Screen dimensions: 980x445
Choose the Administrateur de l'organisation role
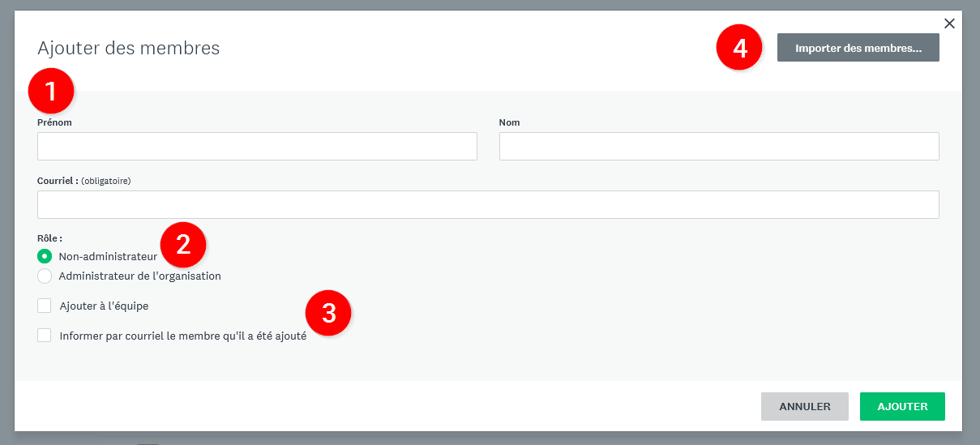point(45,276)
